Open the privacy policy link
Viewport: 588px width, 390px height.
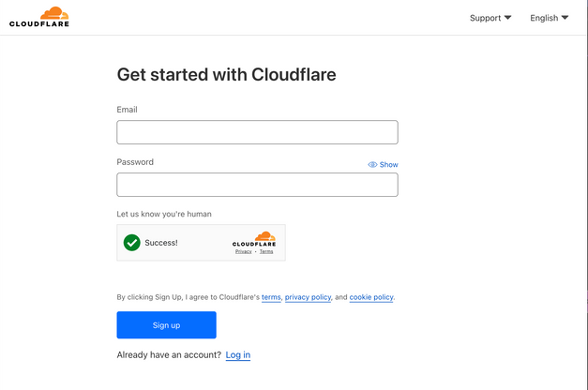pos(308,297)
